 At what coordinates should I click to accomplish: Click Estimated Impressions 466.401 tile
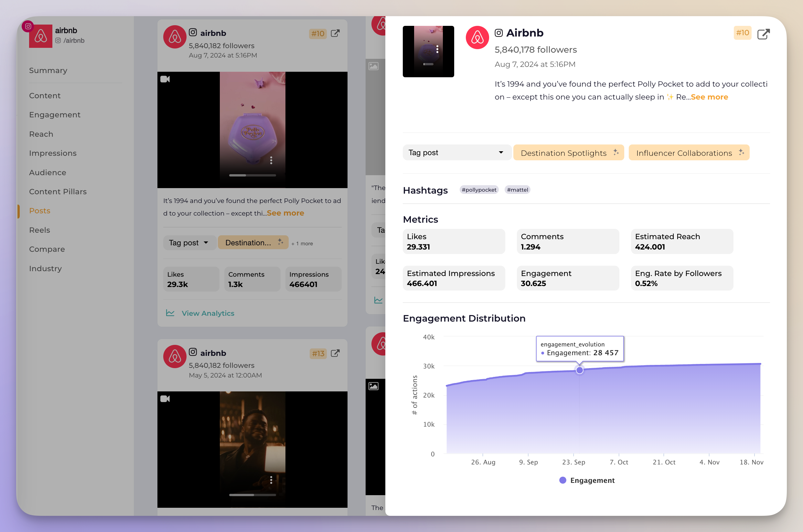[454, 278]
